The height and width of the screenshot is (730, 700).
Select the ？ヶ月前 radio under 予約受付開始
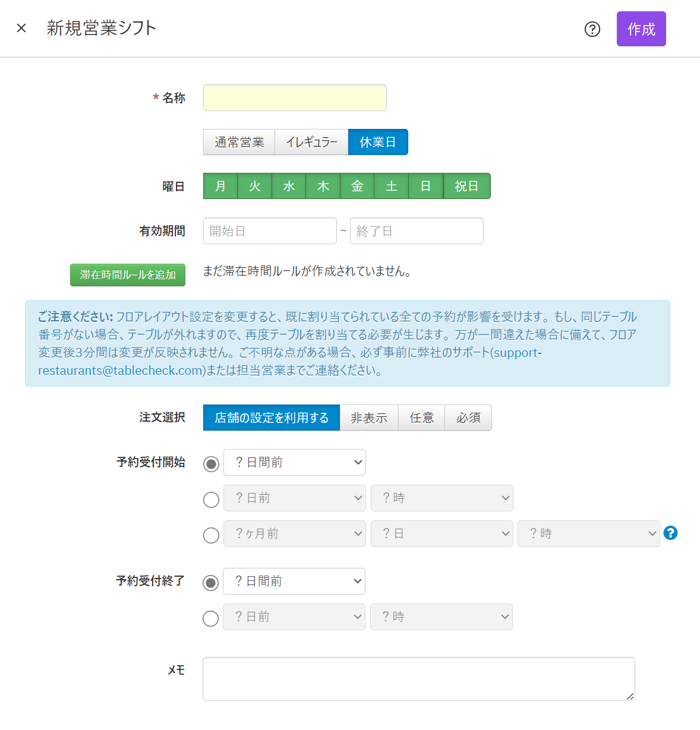pos(211,535)
